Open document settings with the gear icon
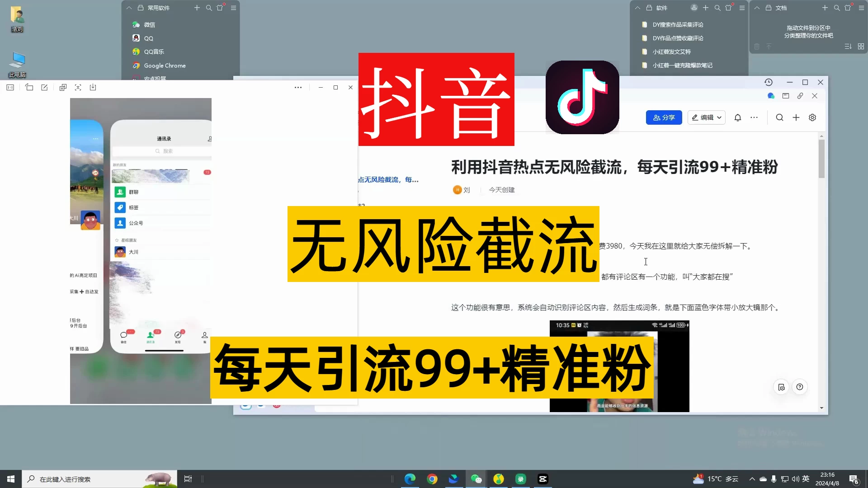Screen dimensions: 868x488 click(812, 117)
